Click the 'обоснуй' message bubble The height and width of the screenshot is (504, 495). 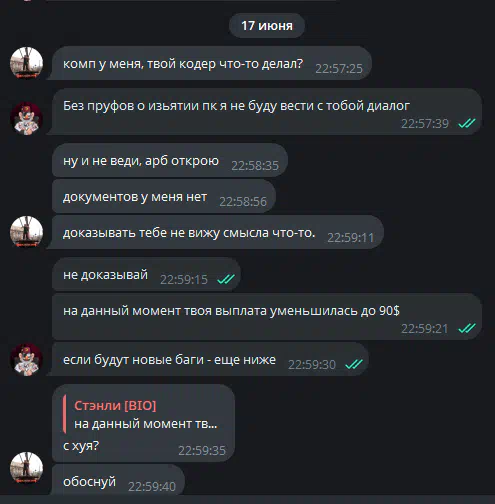(118, 480)
